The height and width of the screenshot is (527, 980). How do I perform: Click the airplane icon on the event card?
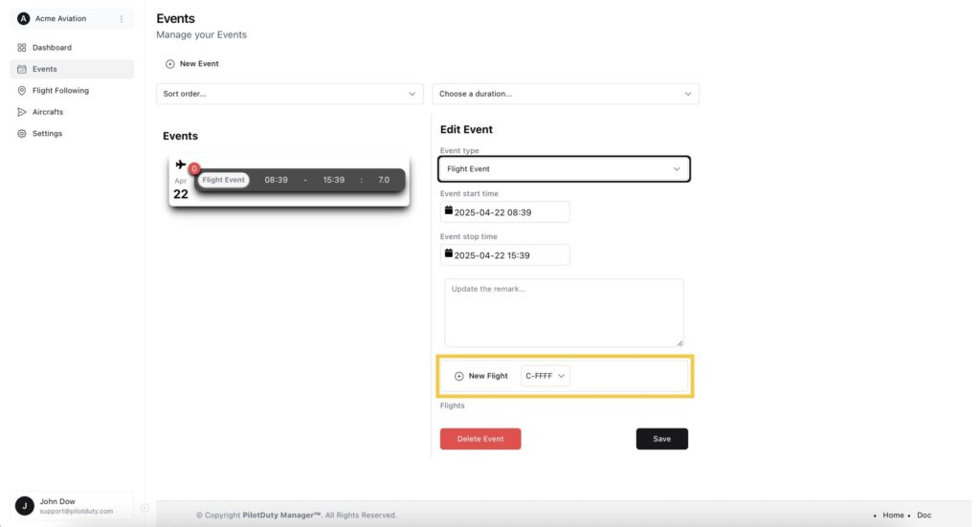(181, 165)
